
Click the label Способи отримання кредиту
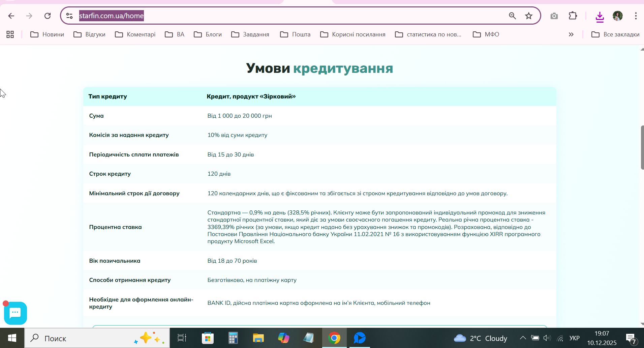pyautogui.click(x=130, y=280)
